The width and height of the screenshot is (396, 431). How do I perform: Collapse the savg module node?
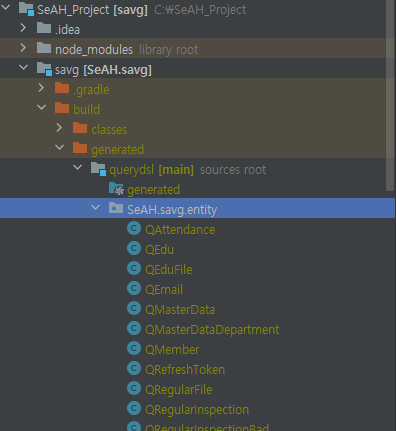[23, 67]
